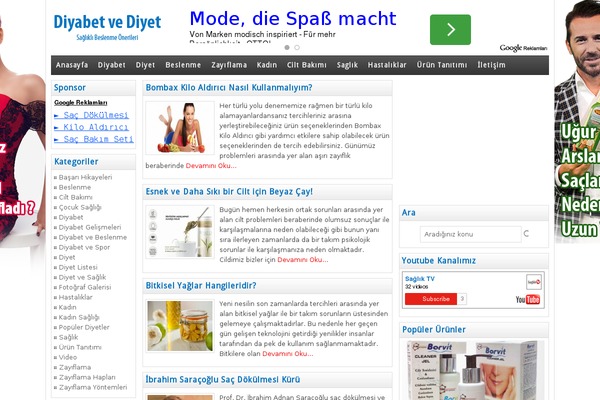Screen dimensions: 600x400
Task: Open the Diyabet Gelişmeleri category
Action: (90, 227)
